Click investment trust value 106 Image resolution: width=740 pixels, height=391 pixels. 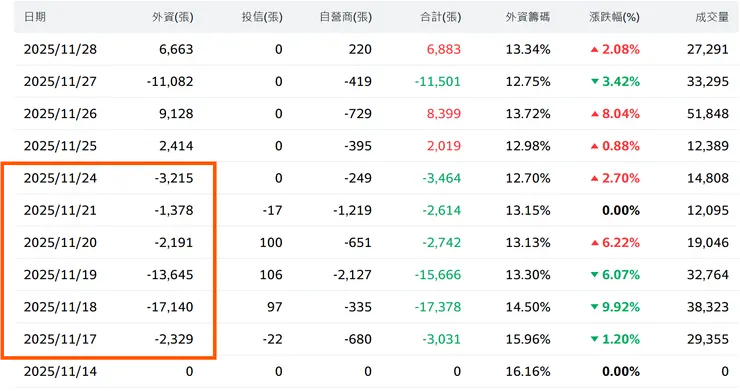pyautogui.click(x=271, y=274)
